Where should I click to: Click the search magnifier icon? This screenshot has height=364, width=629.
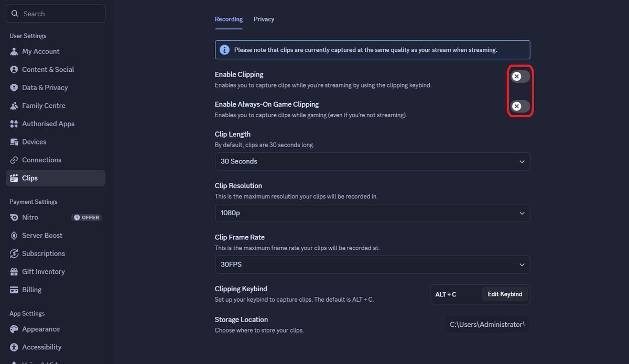tap(15, 14)
